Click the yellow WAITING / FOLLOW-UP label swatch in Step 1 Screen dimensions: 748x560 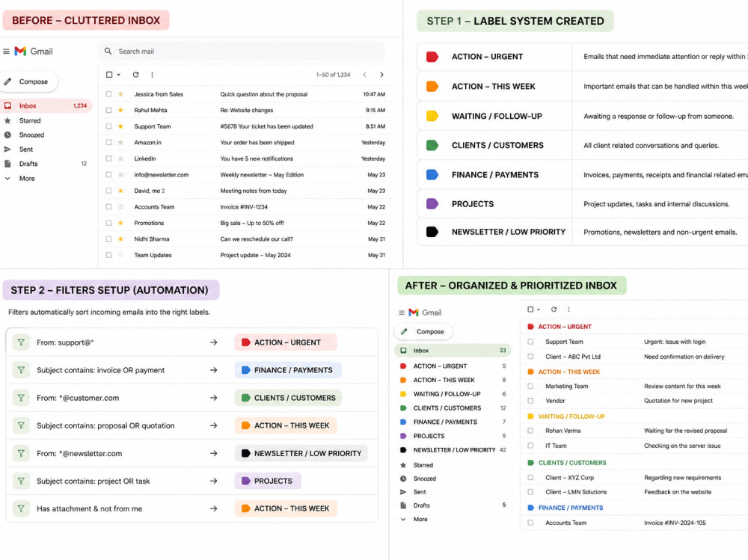click(x=432, y=116)
